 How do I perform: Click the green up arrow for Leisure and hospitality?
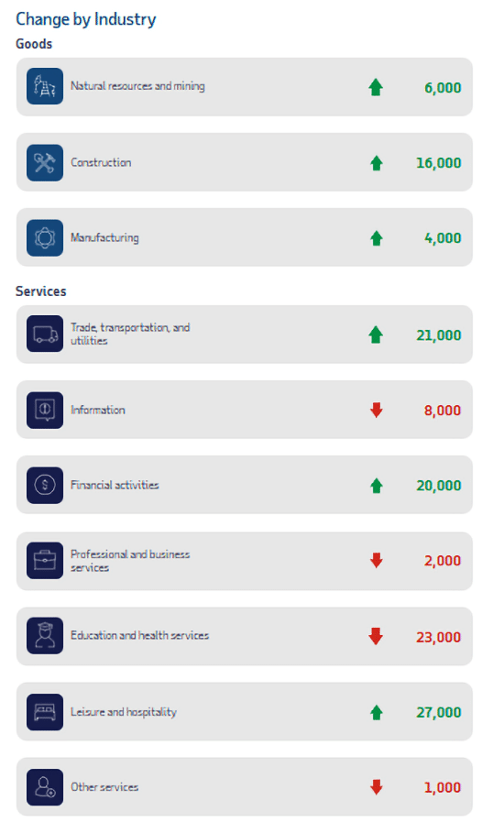click(x=376, y=712)
